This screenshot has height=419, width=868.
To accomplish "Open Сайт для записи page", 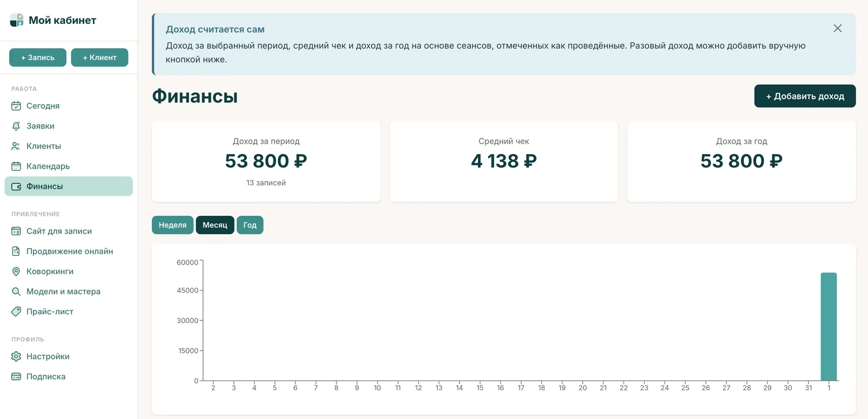I will pyautogui.click(x=69, y=231).
